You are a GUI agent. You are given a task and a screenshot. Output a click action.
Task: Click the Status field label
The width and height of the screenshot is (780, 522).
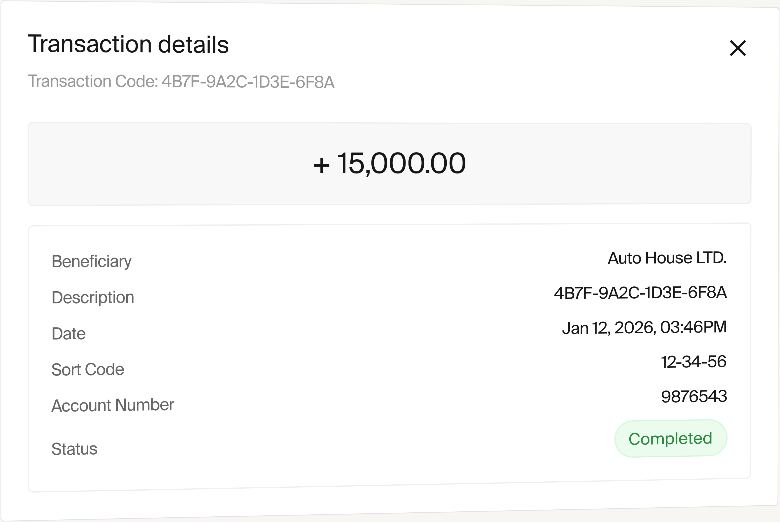point(75,450)
